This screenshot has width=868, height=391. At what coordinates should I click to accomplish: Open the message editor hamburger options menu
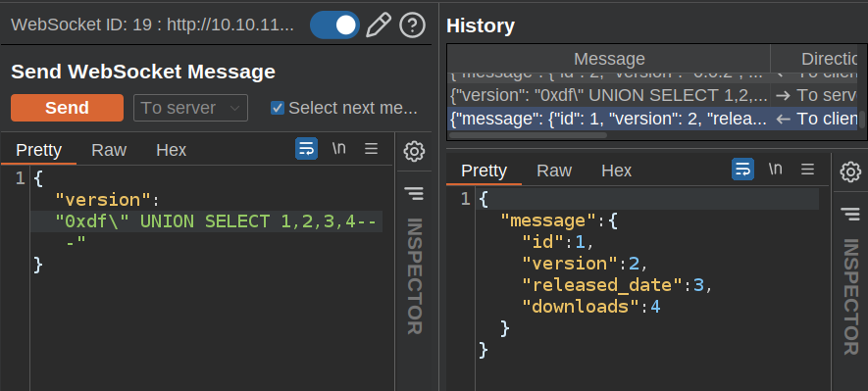coord(371,149)
